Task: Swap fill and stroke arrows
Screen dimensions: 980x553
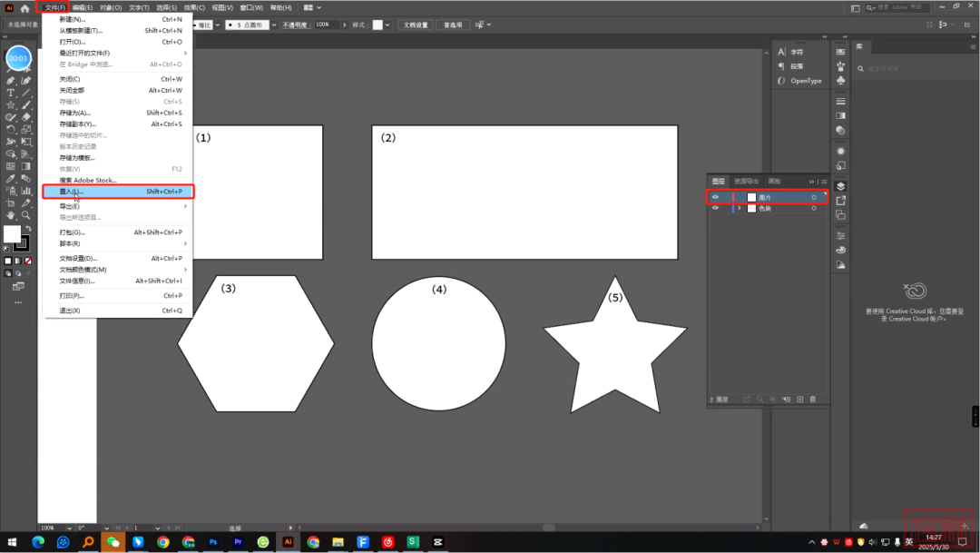Action: [x=28, y=229]
